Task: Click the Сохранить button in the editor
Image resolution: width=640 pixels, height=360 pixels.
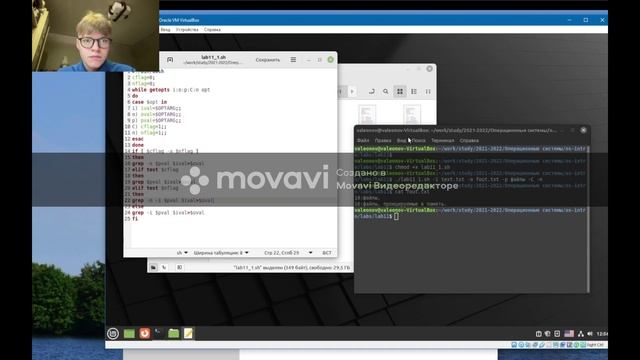Action: (x=268, y=60)
